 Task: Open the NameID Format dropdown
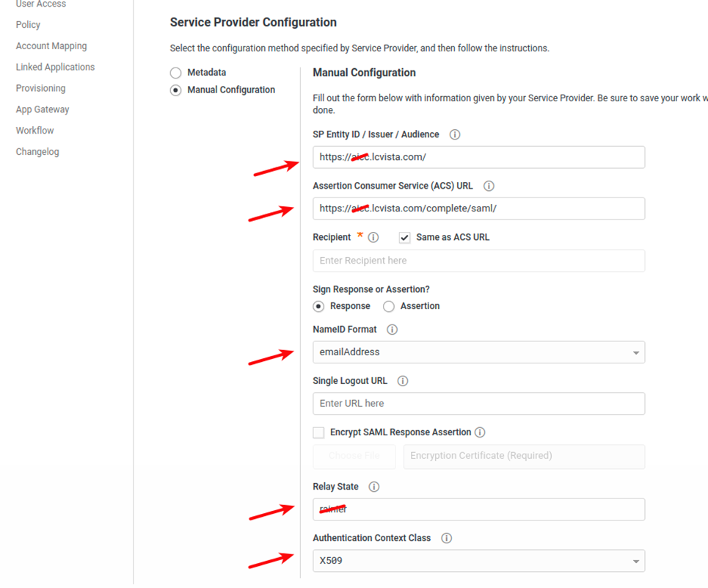pos(478,352)
